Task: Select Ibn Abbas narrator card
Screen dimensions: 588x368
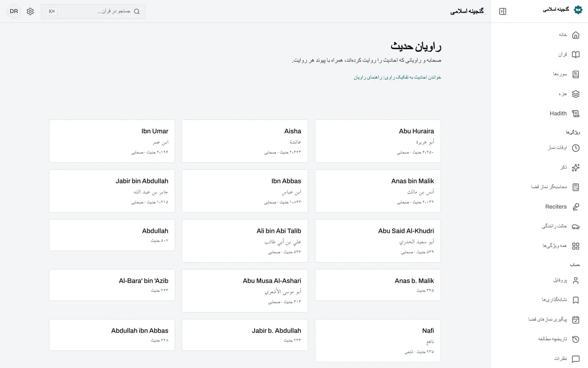Action: tap(245, 191)
